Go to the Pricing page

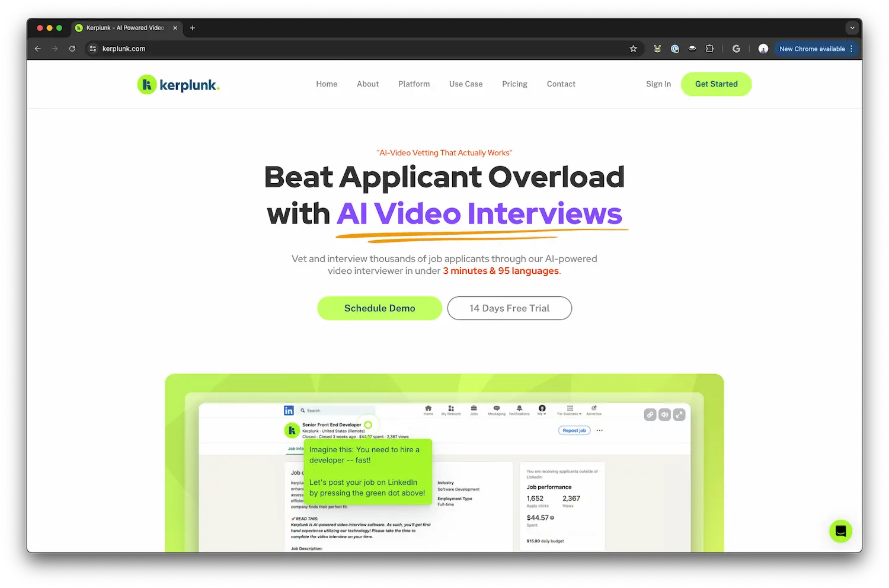(514, 84)
